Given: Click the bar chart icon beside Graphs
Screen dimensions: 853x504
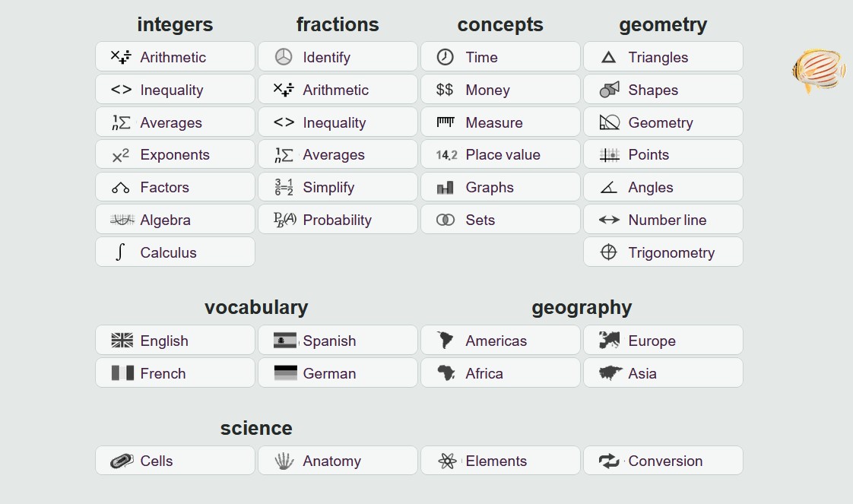Looking at the screenshot, I should (445, 188).
